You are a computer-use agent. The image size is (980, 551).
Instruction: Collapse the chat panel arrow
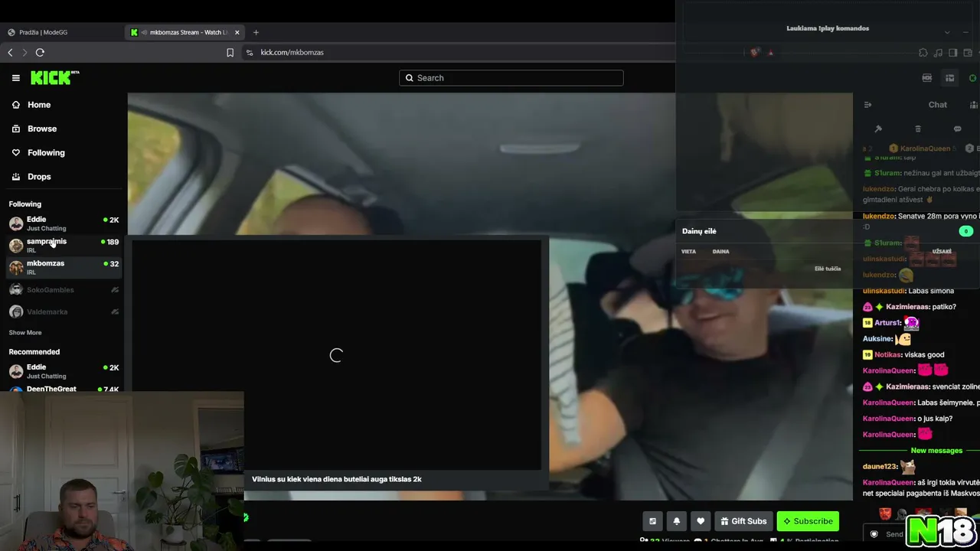tap(867, 105)
